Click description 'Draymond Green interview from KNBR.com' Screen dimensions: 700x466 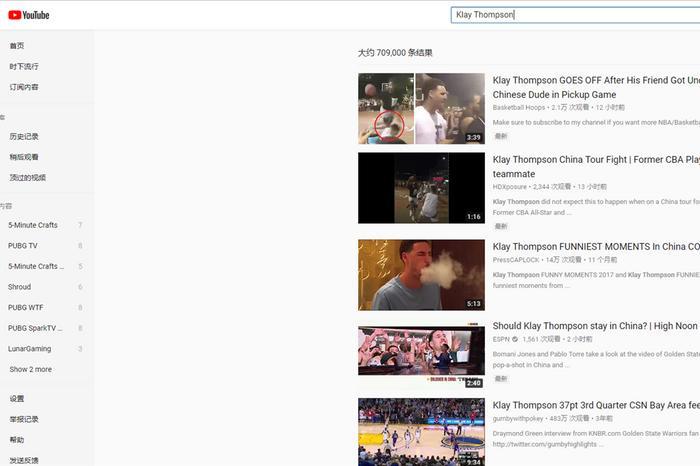pos(596,433)
